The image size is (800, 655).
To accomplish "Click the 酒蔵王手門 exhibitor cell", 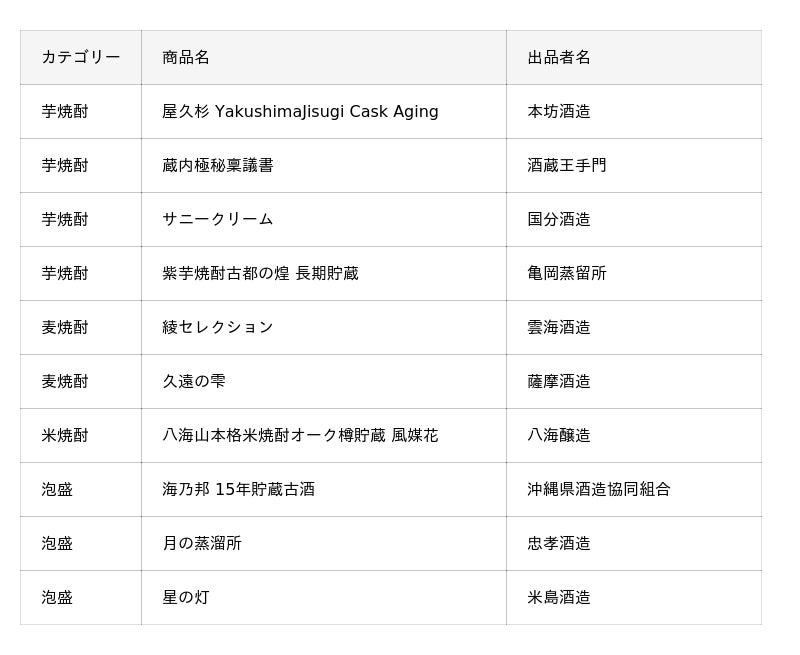I will (x=567, y=165).
